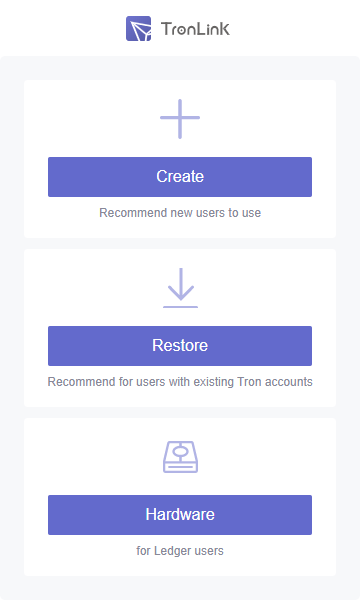Image resolution: width=360 pixels, height=600 pixels.
Task: Click the 'Recommend for users with existing Tron accounts' text
Action: pos(180,382)
